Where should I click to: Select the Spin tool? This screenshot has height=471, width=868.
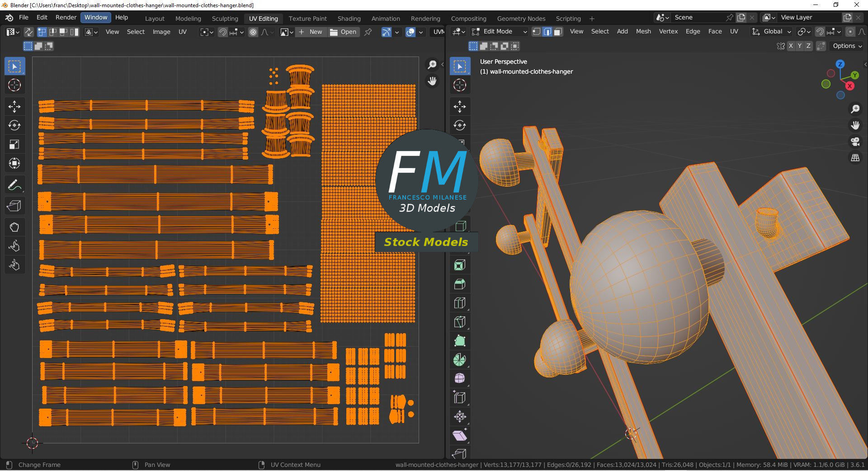click(460, 360)
